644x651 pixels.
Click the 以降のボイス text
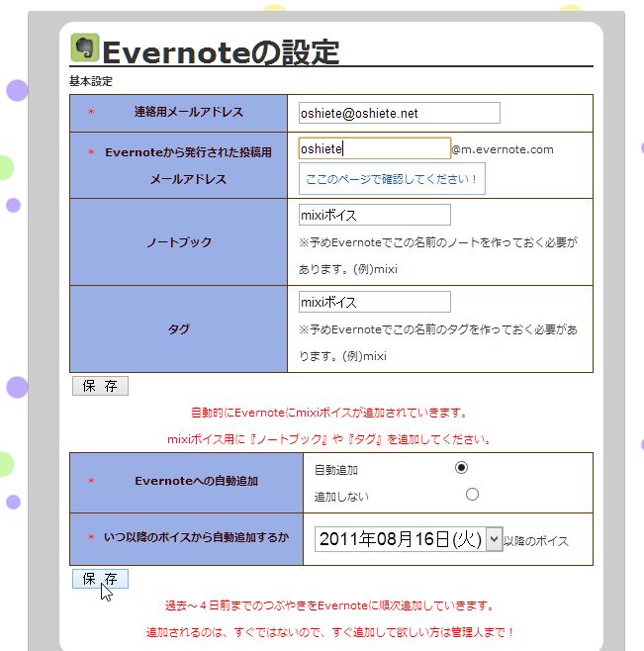536,541
